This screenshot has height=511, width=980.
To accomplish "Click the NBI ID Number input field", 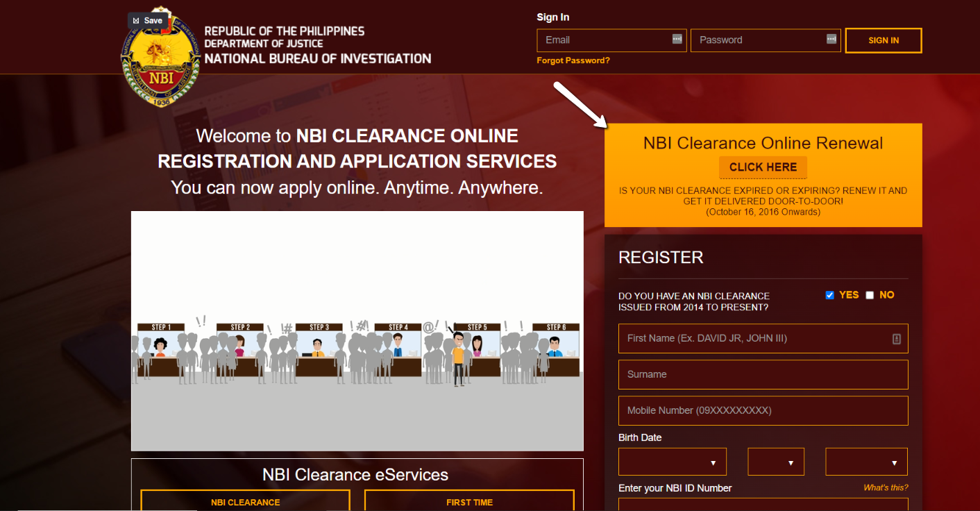I will click(x=762, y=507).
